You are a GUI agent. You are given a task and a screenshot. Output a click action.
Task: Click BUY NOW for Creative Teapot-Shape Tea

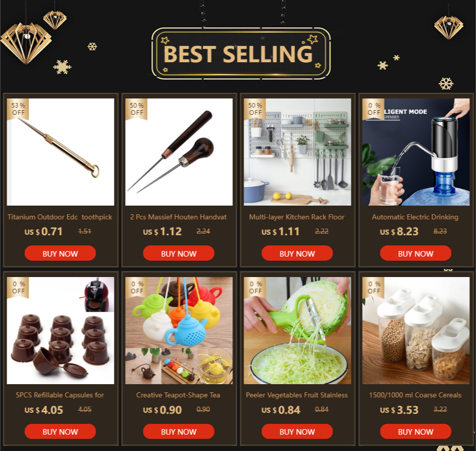pyautogui.click(x=179, y=431)
